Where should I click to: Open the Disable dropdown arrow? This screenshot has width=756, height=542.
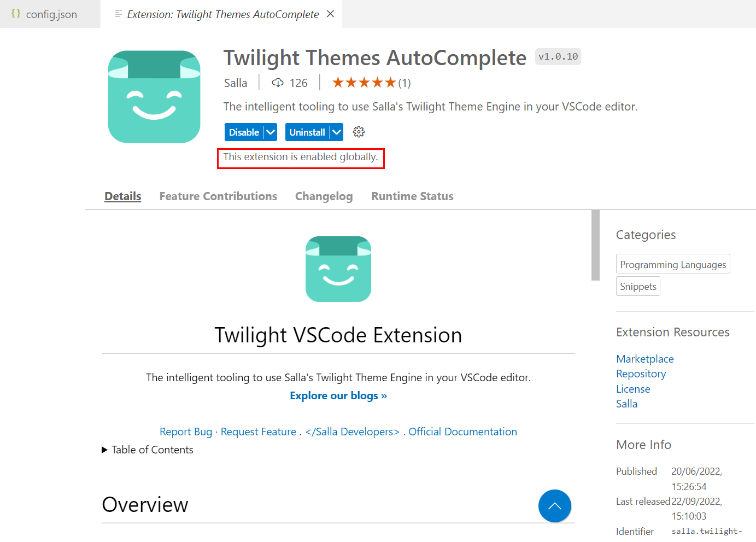pos(271,132)
